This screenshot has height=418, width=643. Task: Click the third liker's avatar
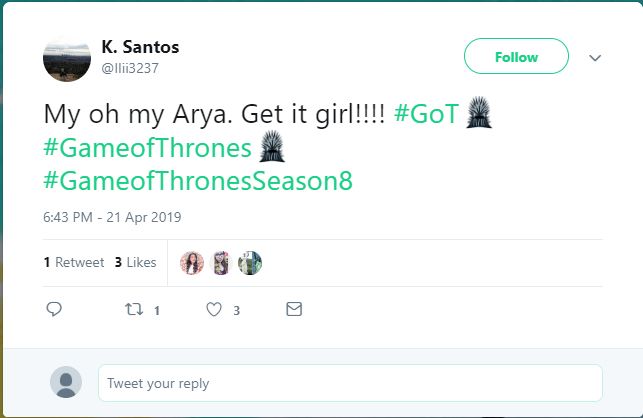[250, 262]
